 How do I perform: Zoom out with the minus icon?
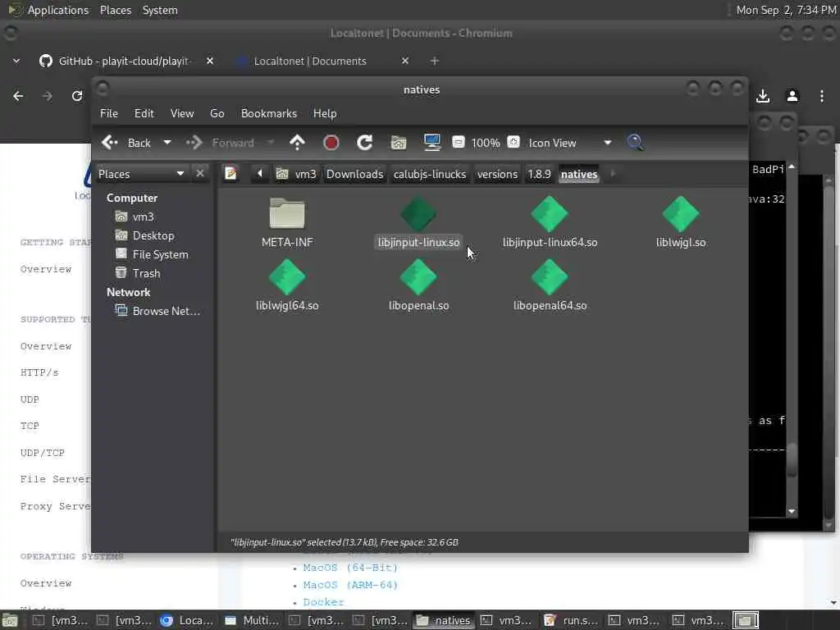pyautogui.click(x=458, y=142)
